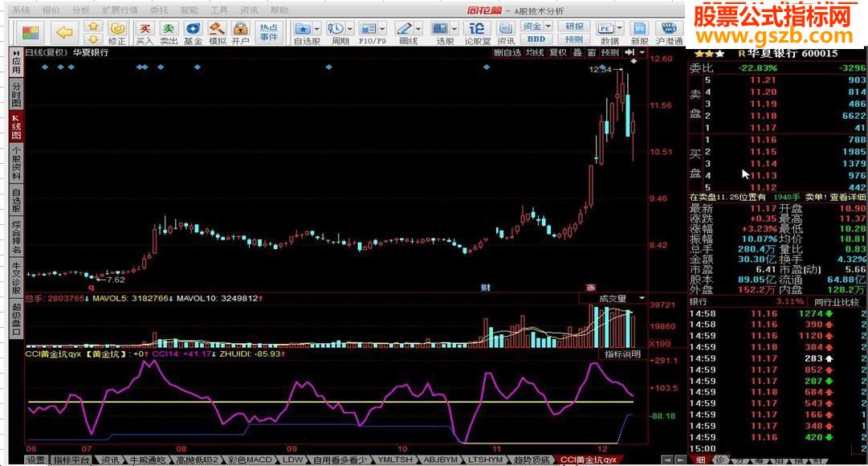868x466 pixels.
Task: Click the 设置 button at bottom left
Action: (x=37, y=460)
